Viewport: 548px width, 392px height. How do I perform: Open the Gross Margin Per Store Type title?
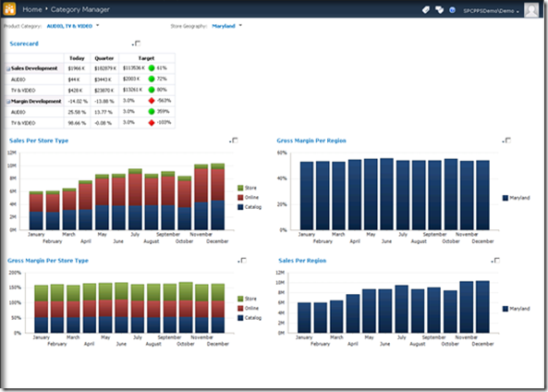coord(48,261)
